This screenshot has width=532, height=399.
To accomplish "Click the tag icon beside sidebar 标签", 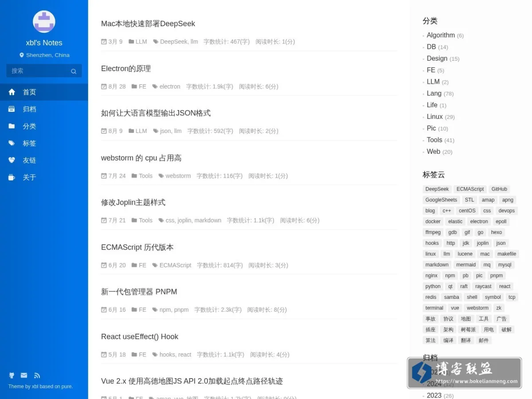I will 12,143.
